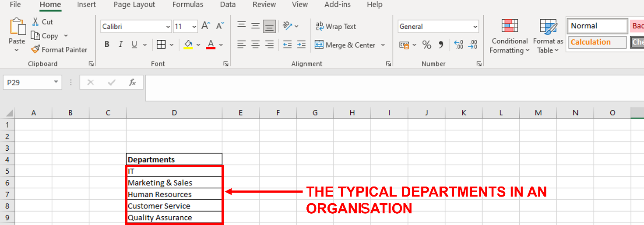This screenshot has height=225, width=644.
Task: Open Number format dialog launcher
Action: 479,64
